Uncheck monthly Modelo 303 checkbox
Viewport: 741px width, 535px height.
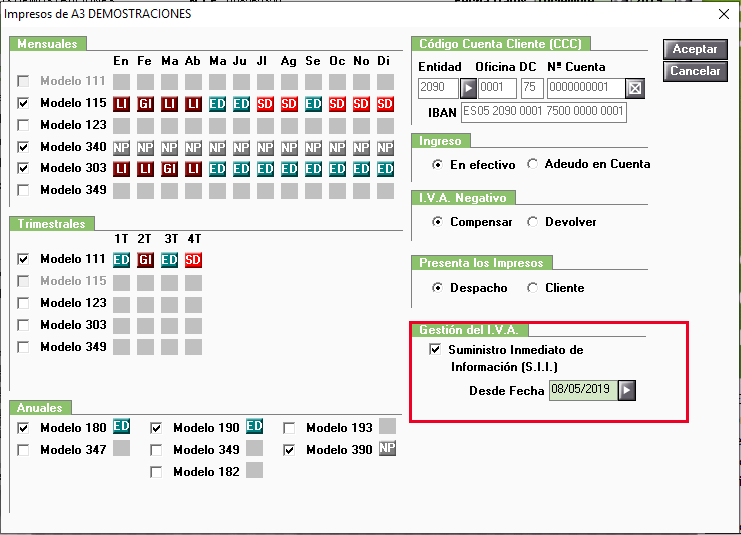coord(23,168)
